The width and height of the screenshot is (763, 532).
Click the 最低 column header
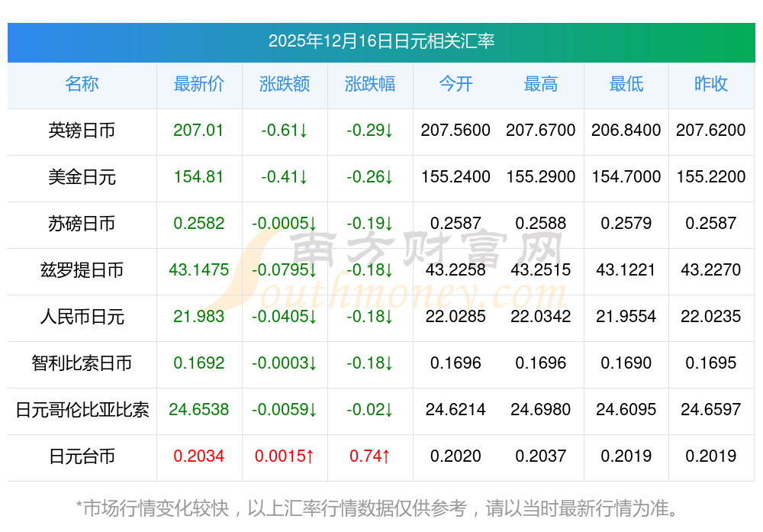tap(626, 84)
